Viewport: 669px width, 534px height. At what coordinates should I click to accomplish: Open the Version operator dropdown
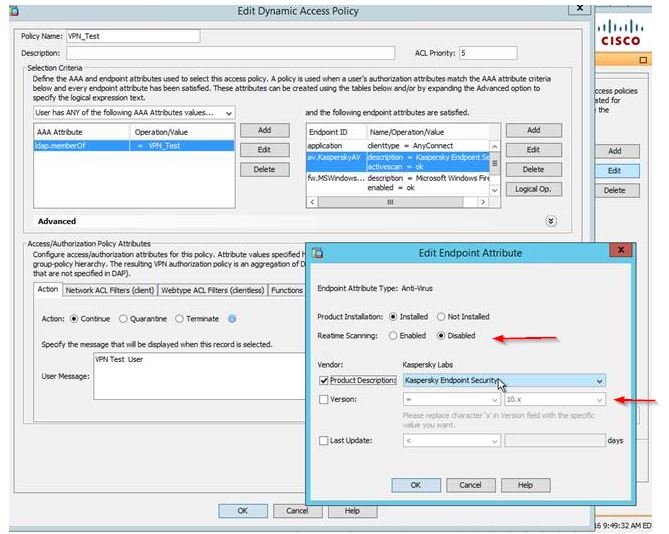451,400
